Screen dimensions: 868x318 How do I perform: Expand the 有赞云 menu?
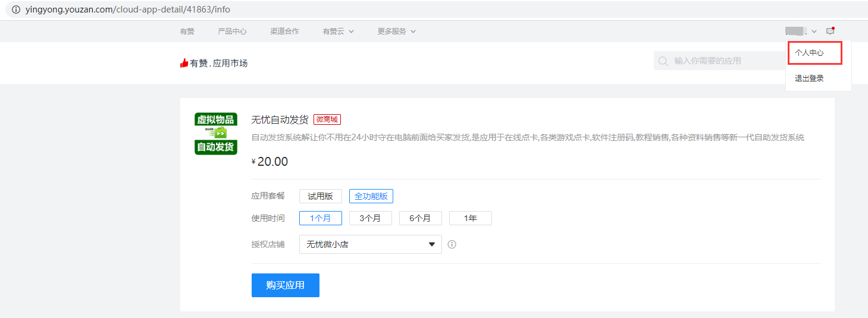tap(339, 31)
